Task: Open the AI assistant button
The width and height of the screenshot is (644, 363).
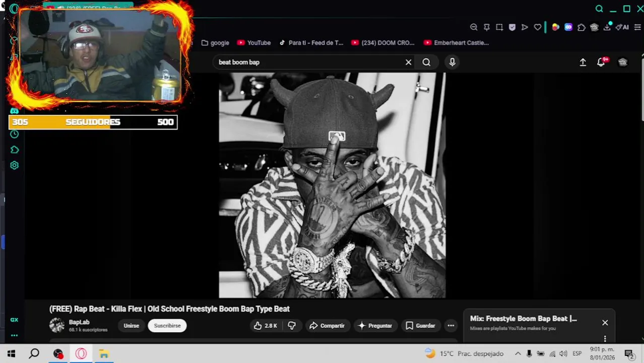Action: 623,27
